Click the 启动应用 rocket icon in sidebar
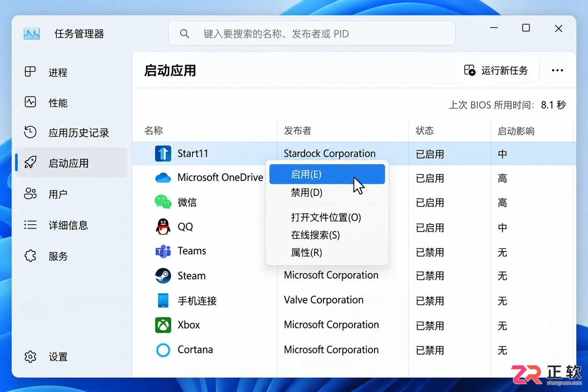Screen dimensions: 588x392 click(30, 163)
